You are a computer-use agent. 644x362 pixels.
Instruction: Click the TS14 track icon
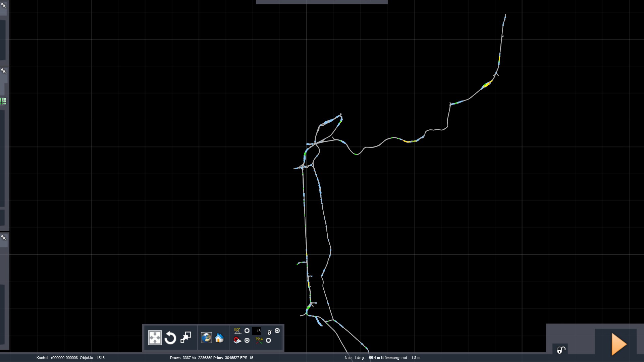click(259, 341)
